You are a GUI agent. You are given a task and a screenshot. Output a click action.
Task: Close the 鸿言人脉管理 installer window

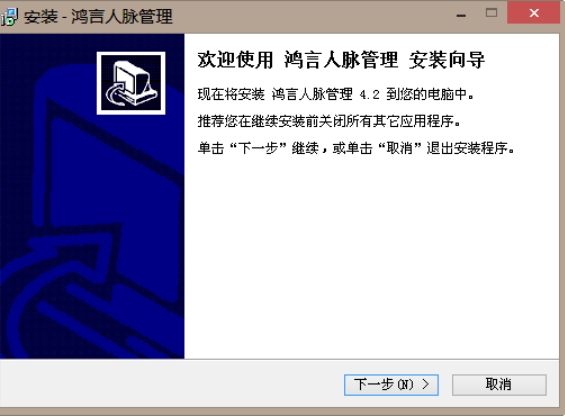[x=534, y=13]
